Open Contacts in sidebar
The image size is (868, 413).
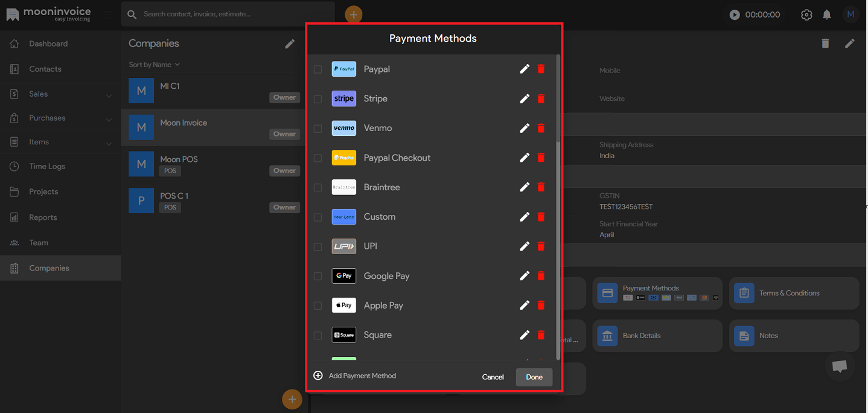[x=60, y=69]
